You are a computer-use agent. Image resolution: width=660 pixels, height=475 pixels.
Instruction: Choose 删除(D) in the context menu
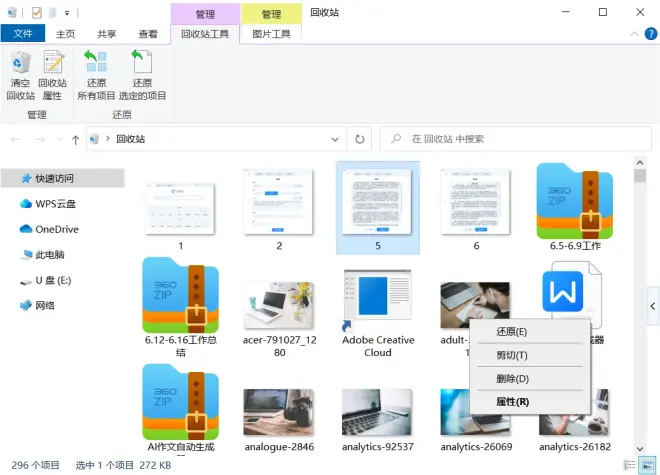512,379
